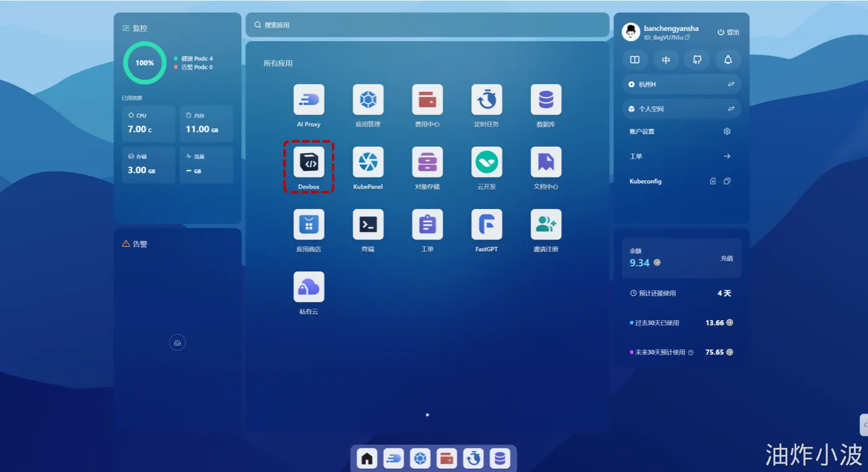Screen dimensions: 868x472
Task: Switch the workspace from 个人空间
Action: click(681, 109)
